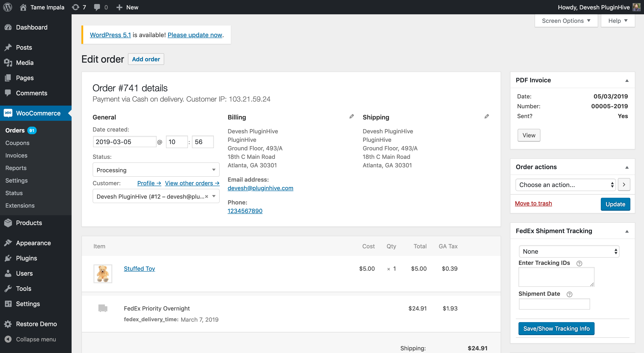Click the Appearance paintbrush icon
This screenshot has height=353, width=644.
pyautogui.click(x=8, y=243)
